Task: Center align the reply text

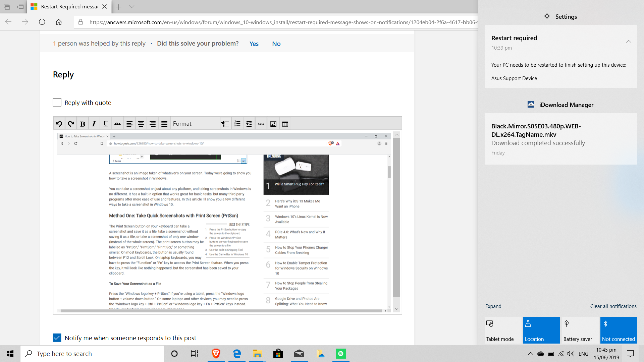Action: [x=141, y=124]
